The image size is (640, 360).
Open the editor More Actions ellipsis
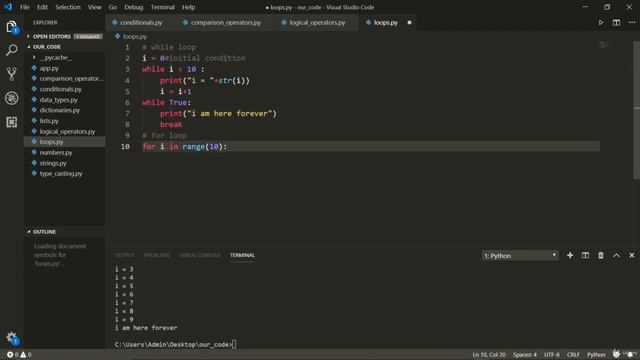click(x=631, y=22)
